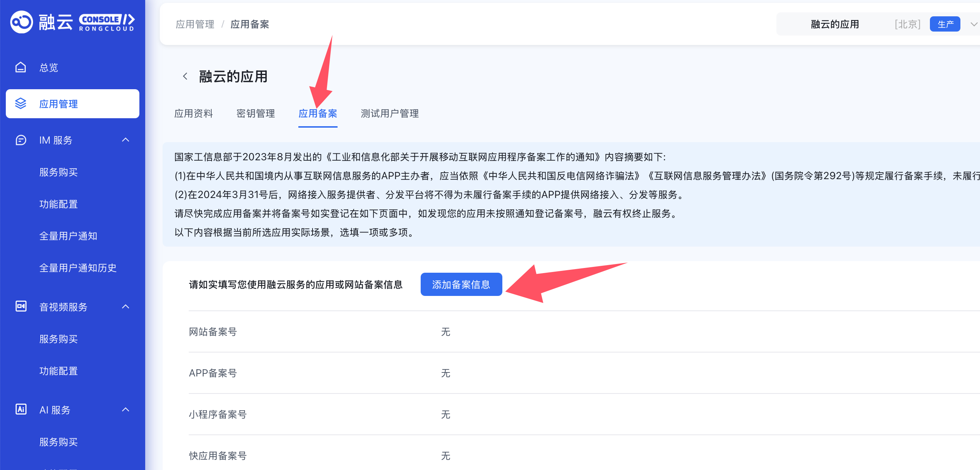The image size is (980, 470).
Task: Select 全量用户通知历史 menu item
Action: (78, 268)
